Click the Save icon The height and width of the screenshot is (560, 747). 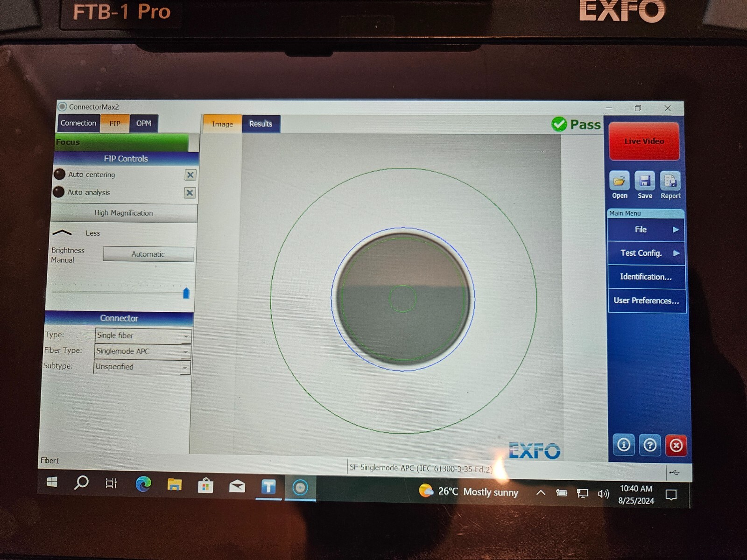pos(645,181)
